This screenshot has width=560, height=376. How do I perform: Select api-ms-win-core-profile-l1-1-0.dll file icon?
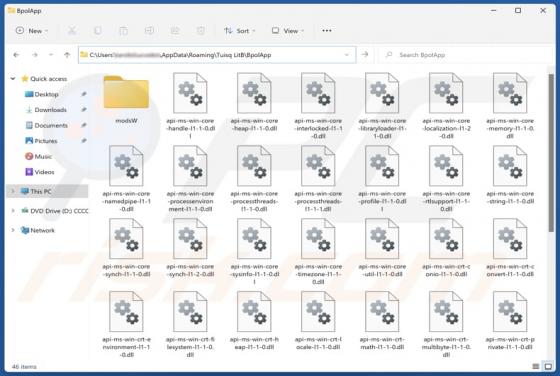click(382, 166)
